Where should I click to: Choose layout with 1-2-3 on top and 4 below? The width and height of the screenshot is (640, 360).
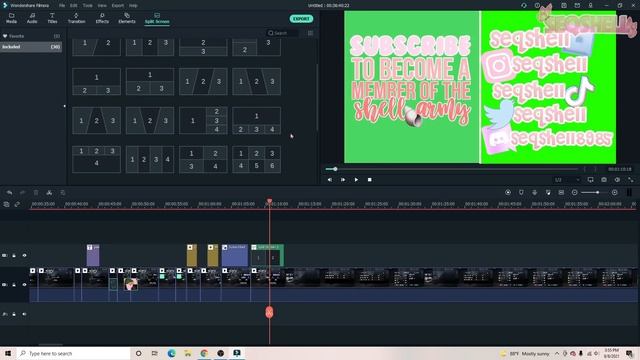96,160
